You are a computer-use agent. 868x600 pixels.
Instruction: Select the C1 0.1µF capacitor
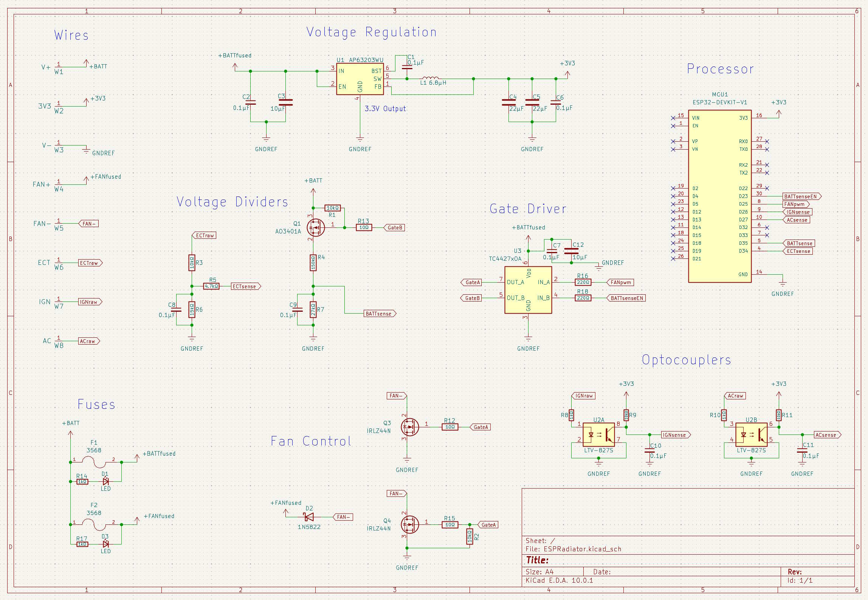[407, 67]
